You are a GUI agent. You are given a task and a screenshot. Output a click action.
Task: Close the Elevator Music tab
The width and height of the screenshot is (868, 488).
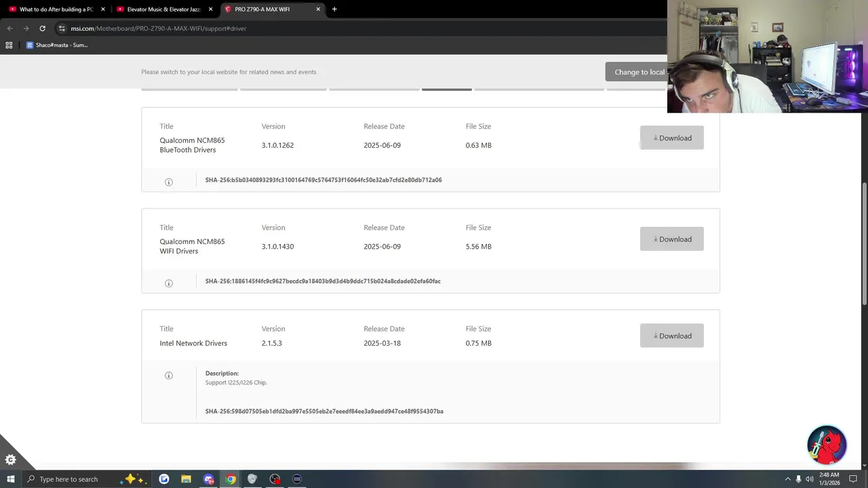(x=211, y=9)
